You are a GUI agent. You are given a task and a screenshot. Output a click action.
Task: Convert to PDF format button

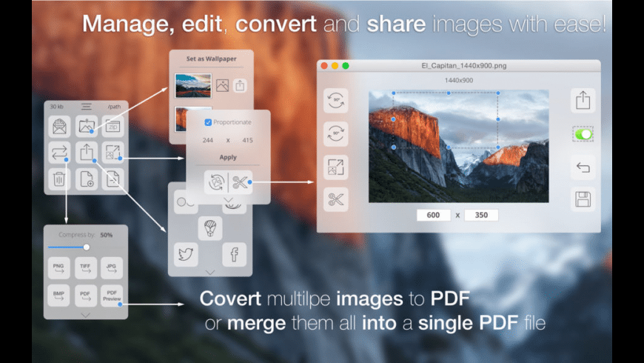85,296
